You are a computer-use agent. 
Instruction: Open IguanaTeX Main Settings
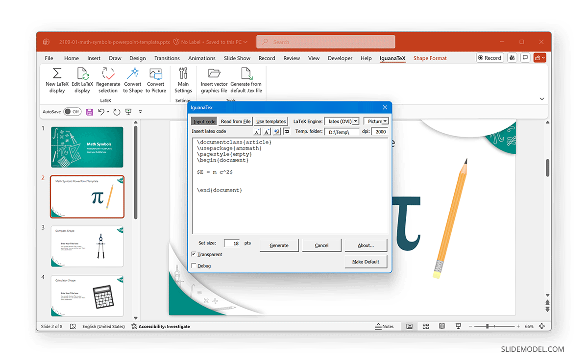coord(183,81)
